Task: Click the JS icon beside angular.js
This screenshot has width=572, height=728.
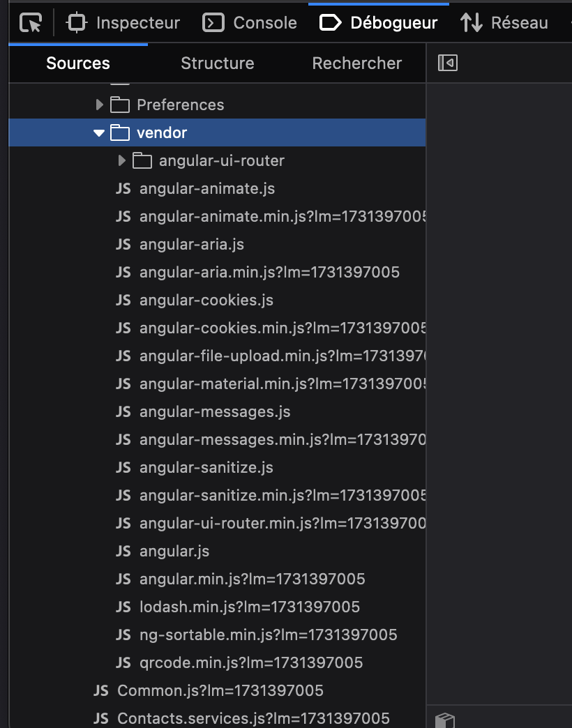Action: (123, 552)
